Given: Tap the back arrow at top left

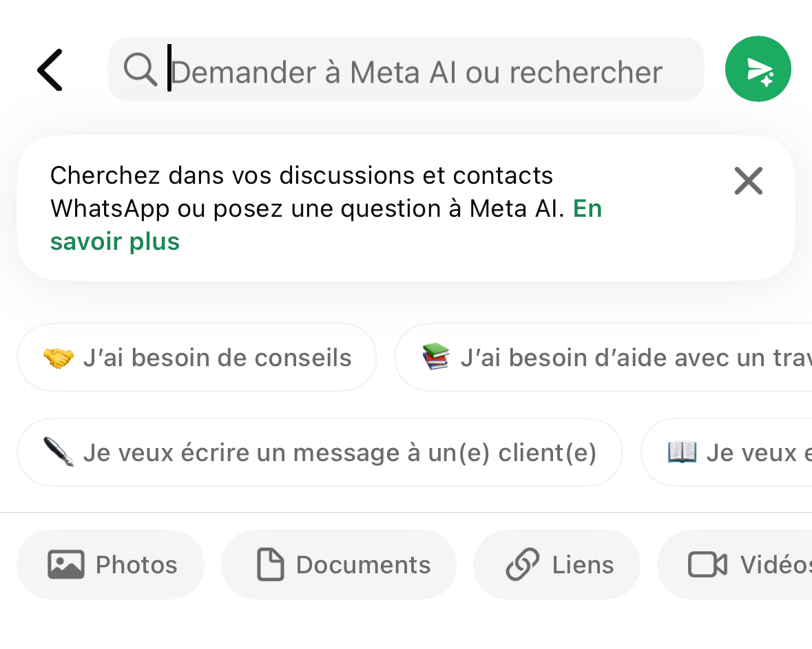Looking at the screenshot, I should click(50, 69).
